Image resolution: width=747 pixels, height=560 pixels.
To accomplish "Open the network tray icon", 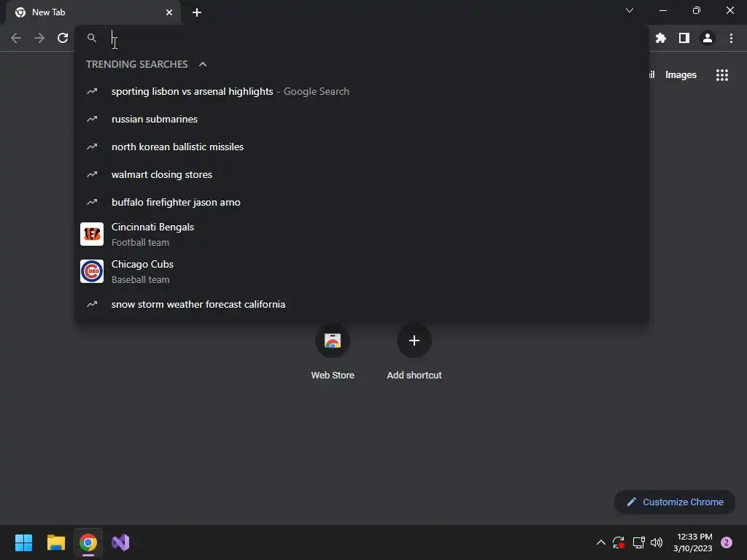I will (x=638, y=542).
